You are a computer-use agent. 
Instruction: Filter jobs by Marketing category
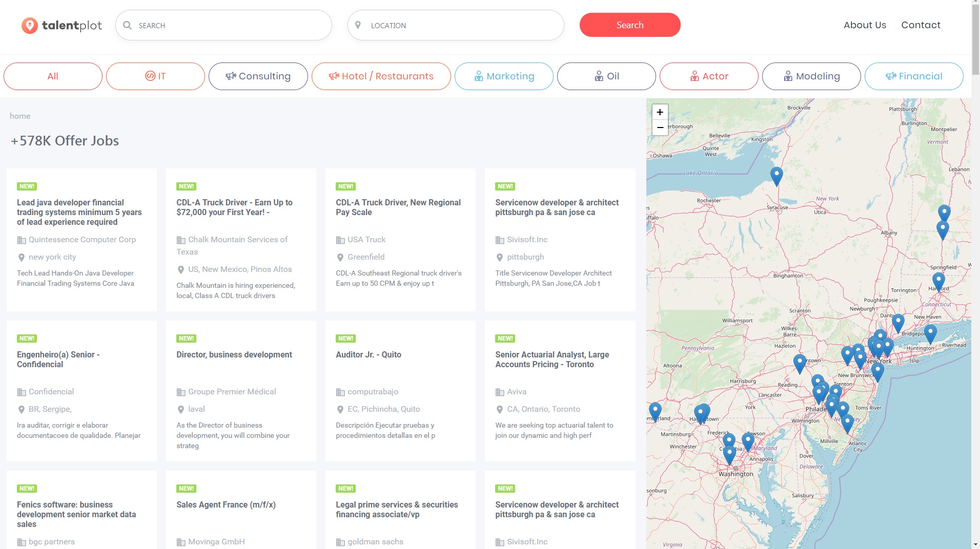(x=504, y=76)
